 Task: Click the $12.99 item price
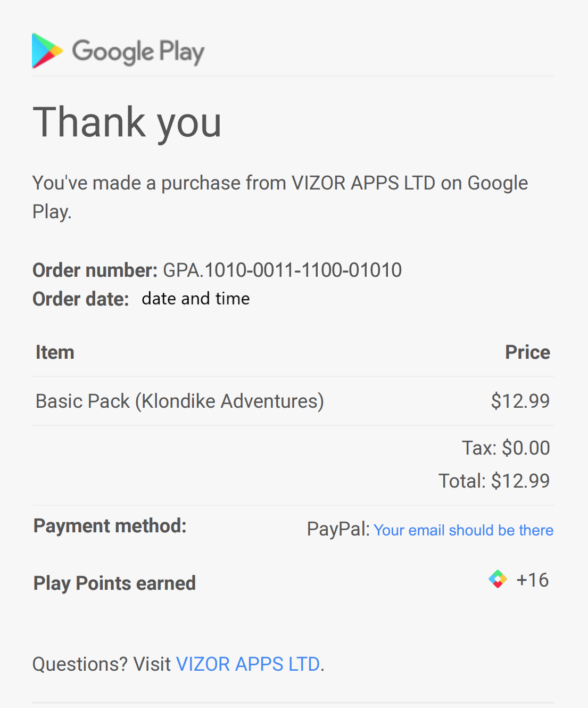click(520, 401)
